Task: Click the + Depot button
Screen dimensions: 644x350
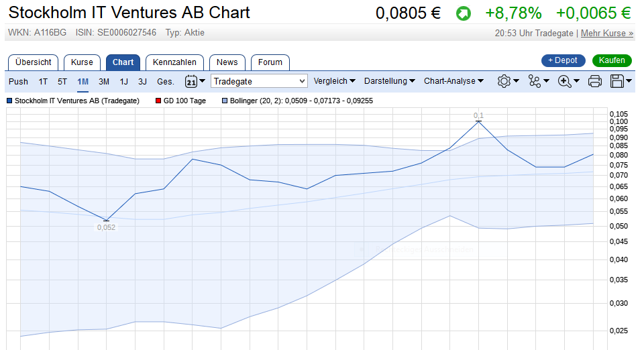Action: tap(563, 60)
